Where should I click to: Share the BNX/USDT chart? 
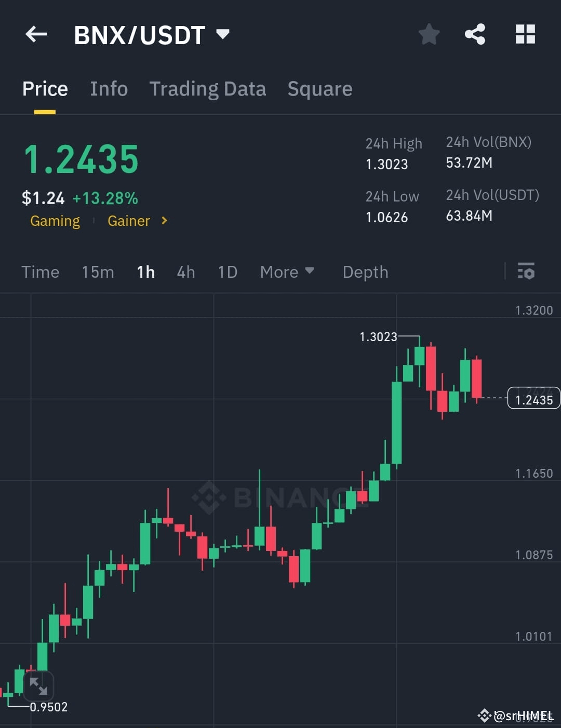point(475,34)
